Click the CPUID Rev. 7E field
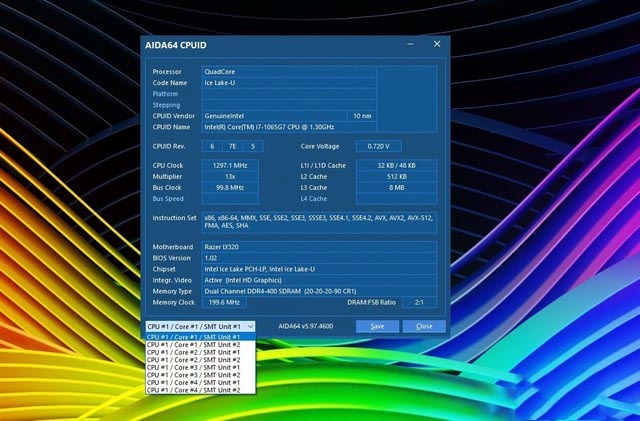The width and height of the screenshot is (640, 421). pyautogui.click(x=232, y=146)
